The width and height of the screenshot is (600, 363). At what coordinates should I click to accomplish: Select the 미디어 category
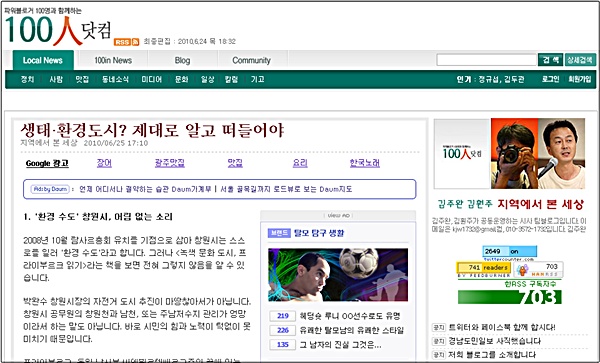coord(152,79)
